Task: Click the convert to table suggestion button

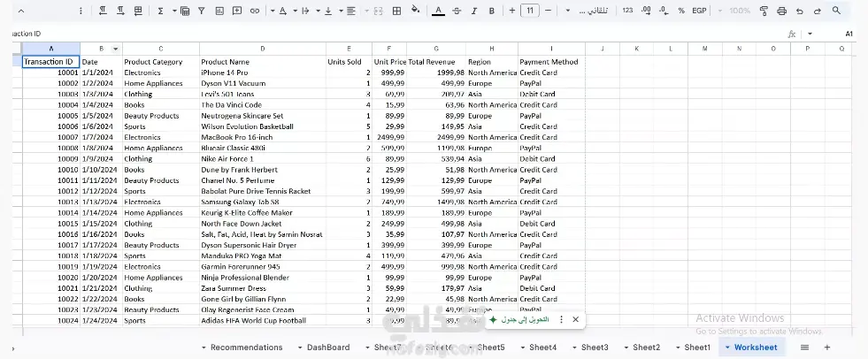Action: coord(518,320)
